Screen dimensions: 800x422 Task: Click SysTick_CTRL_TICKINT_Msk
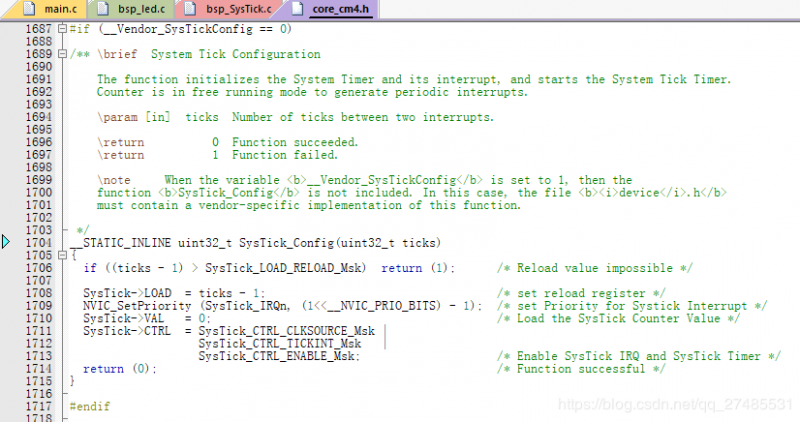[x=280, y=344]
